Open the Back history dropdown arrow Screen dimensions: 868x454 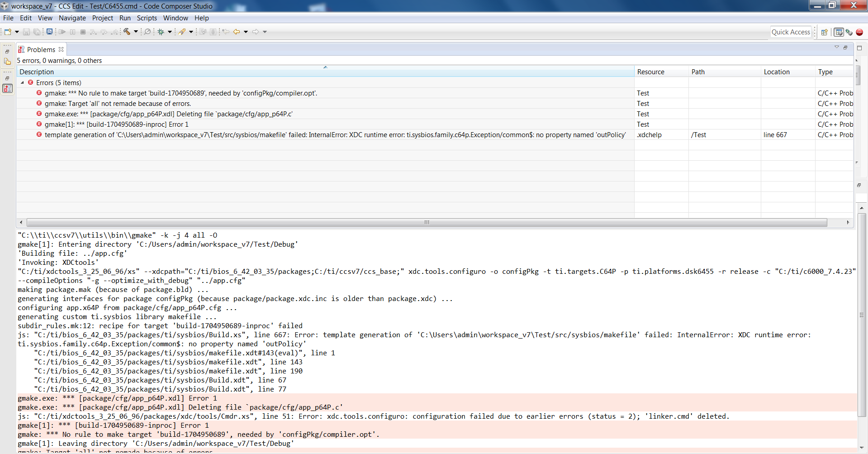pos(246,32)
